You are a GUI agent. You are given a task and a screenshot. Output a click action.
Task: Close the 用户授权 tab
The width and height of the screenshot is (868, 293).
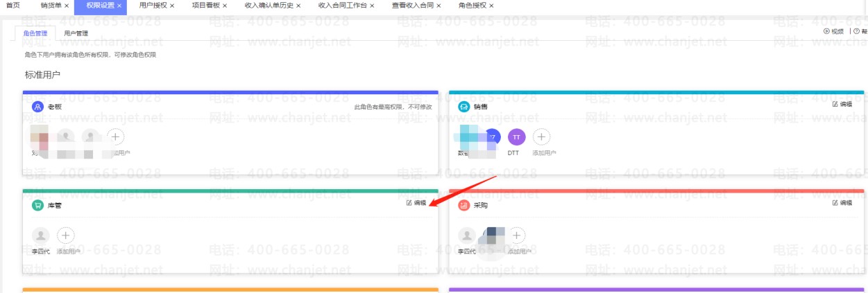tap(172, 6)
